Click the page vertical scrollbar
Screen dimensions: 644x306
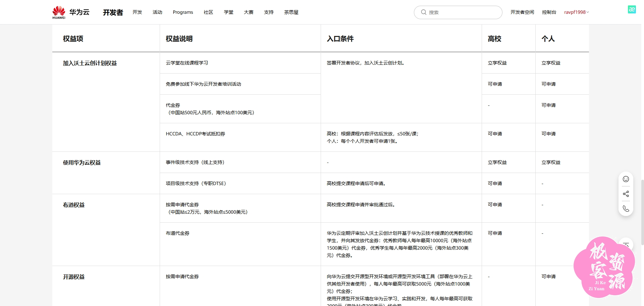[x=642, y=212]
